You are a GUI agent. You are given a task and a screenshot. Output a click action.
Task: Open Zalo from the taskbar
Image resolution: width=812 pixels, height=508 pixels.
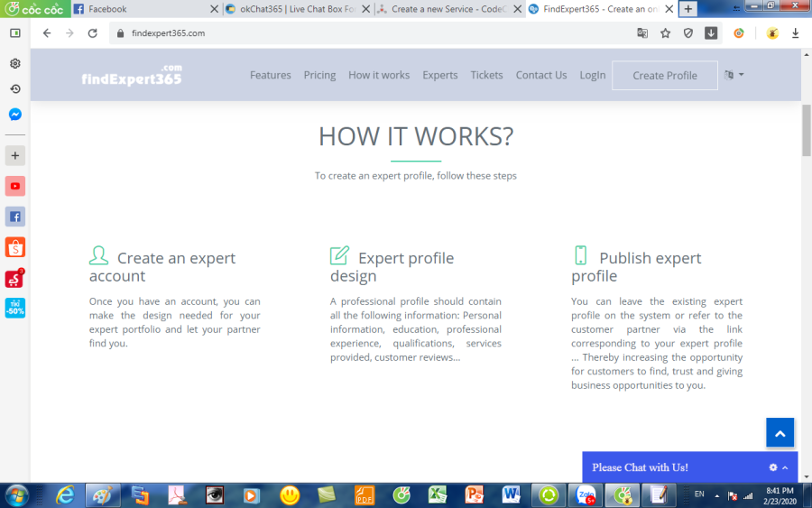pyautogui.click(x=586, y=495)
